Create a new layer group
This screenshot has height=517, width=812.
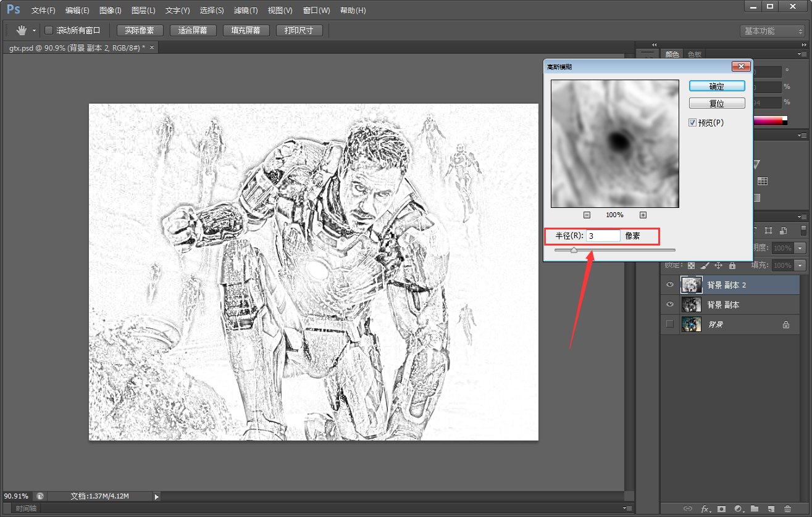click(x=755, y=509)
